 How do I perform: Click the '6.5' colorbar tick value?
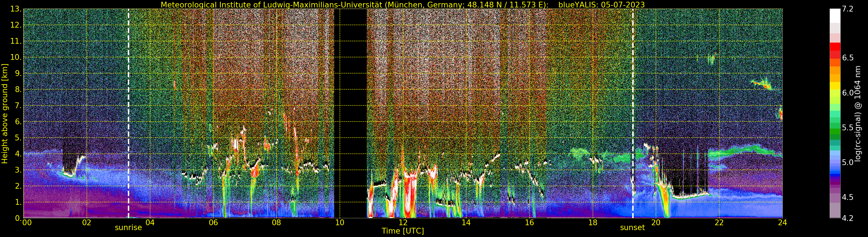(847, 58)
